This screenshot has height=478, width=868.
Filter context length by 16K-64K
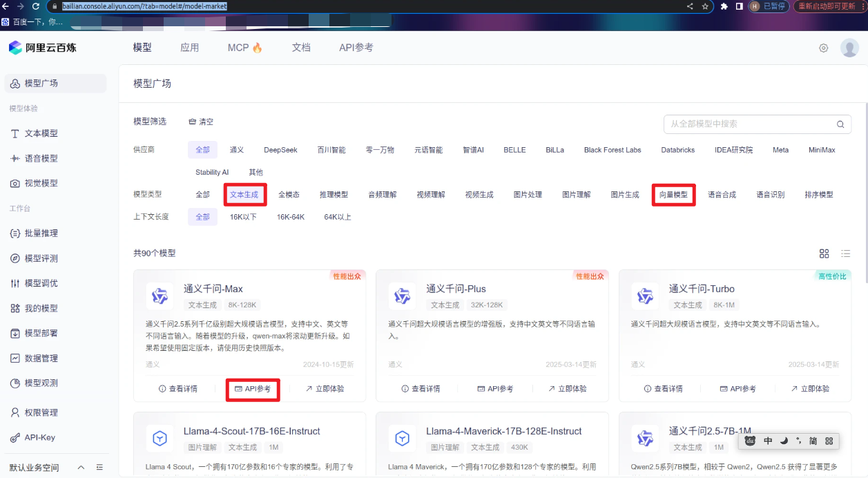(291, 217)
